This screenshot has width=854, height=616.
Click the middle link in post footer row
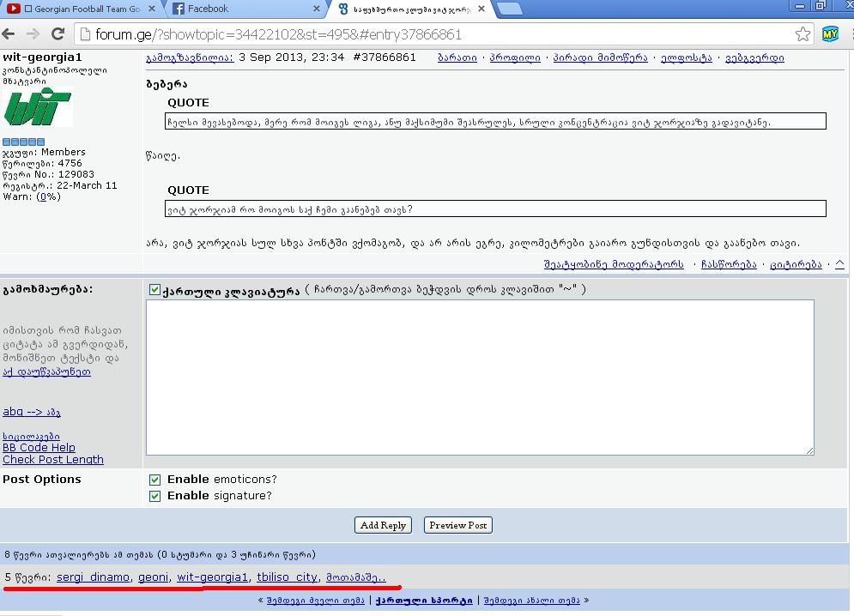coord(729,264)
